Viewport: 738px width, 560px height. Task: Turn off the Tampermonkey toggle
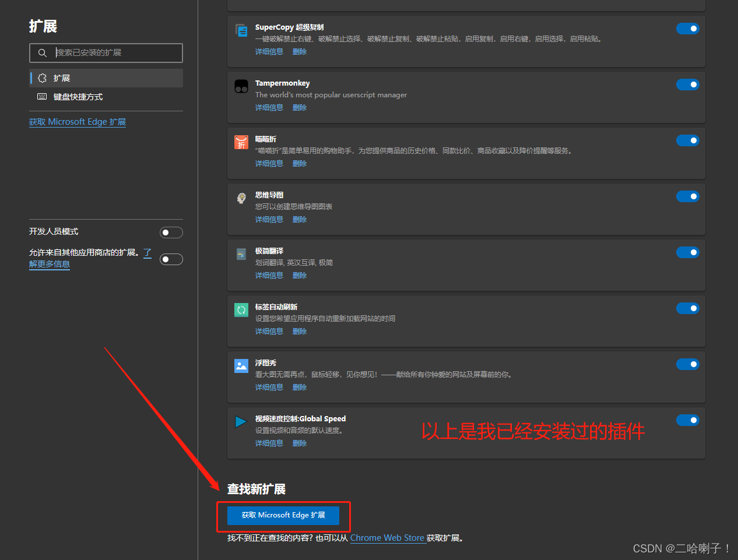[688, 84]
